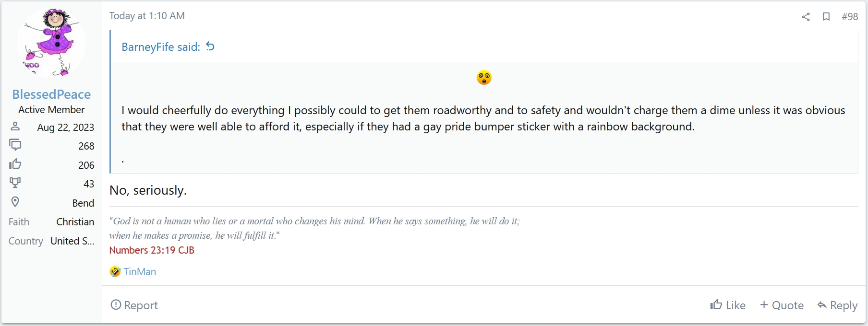
Task: Like this post
Action: 728,305
